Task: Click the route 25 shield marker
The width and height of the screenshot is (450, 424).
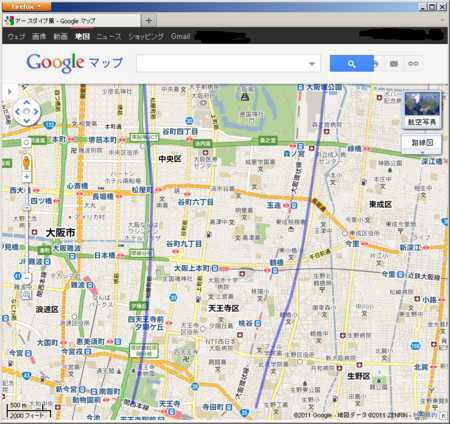Action: [x=245, y=413]
